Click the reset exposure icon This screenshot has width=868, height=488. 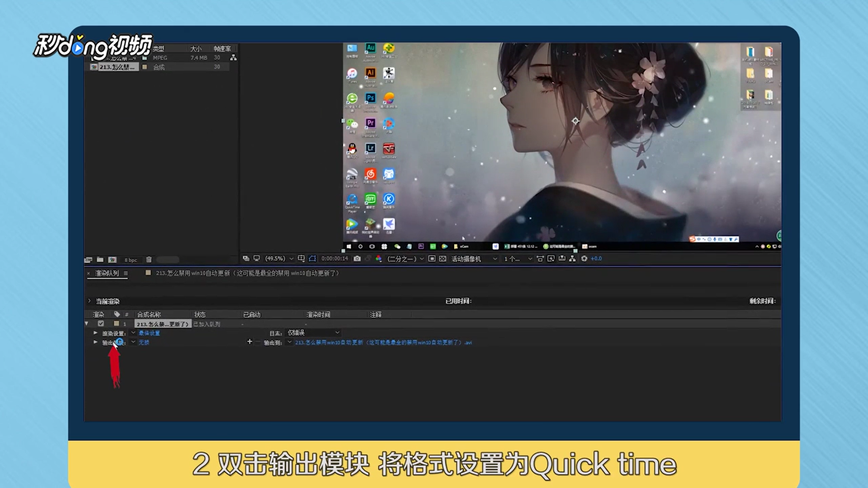click(x=584, y=258)
